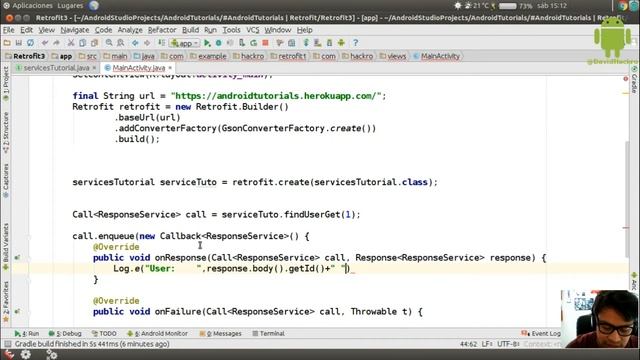
Task: Run the app with green play icon
Action: click(207, 43)
